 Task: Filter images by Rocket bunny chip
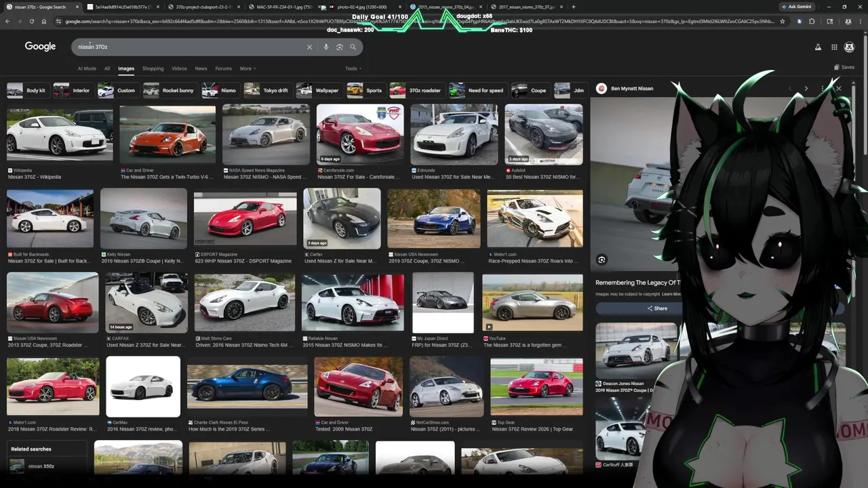[x=170, y=90]
